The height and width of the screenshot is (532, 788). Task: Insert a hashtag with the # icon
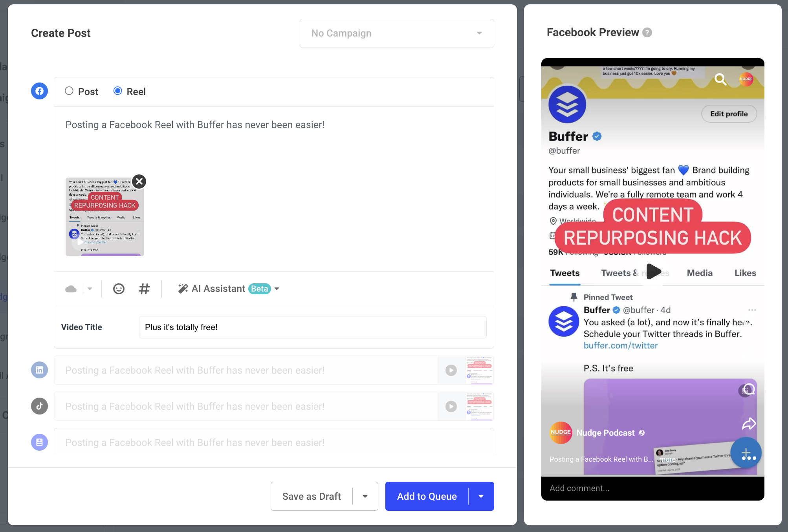tap(144, 289)
